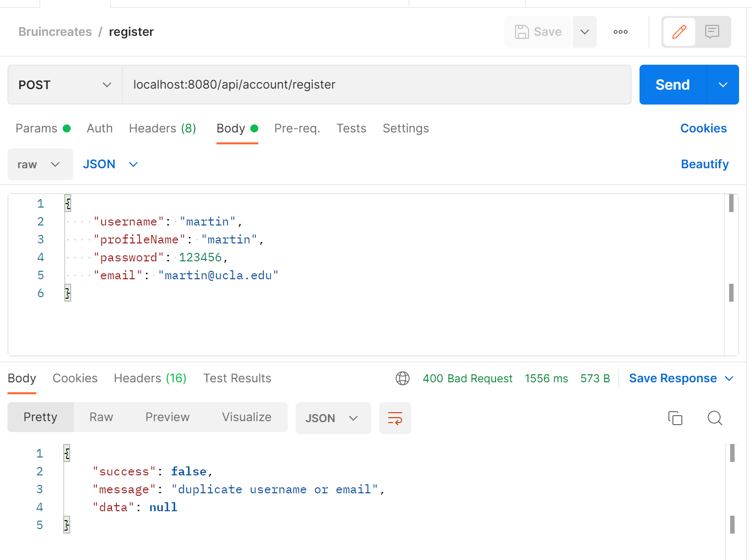This screenshot has height=560, width=752.
Task: Open the comments panel icon
Action: pos(712,32)
